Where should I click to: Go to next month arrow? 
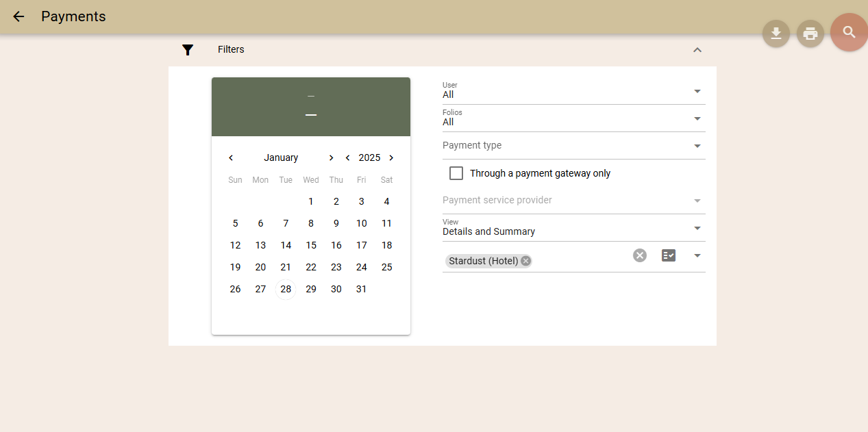click(x=332, y=157)
